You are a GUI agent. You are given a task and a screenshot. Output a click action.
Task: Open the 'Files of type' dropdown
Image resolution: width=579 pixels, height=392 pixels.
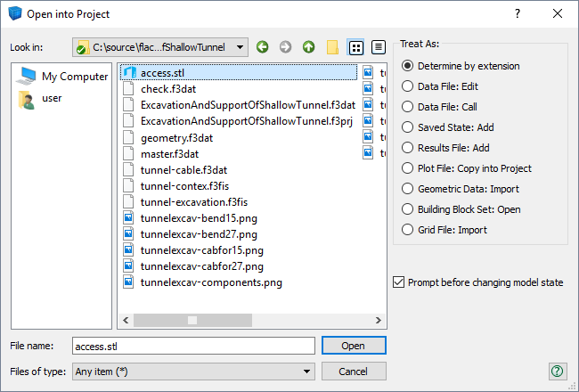coord(307,372)
